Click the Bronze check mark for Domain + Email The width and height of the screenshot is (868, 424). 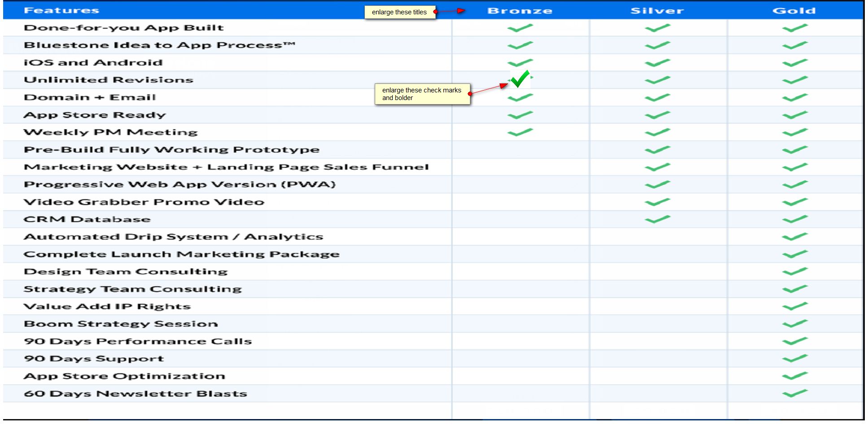pyautogui.click(x=520, y=97)
